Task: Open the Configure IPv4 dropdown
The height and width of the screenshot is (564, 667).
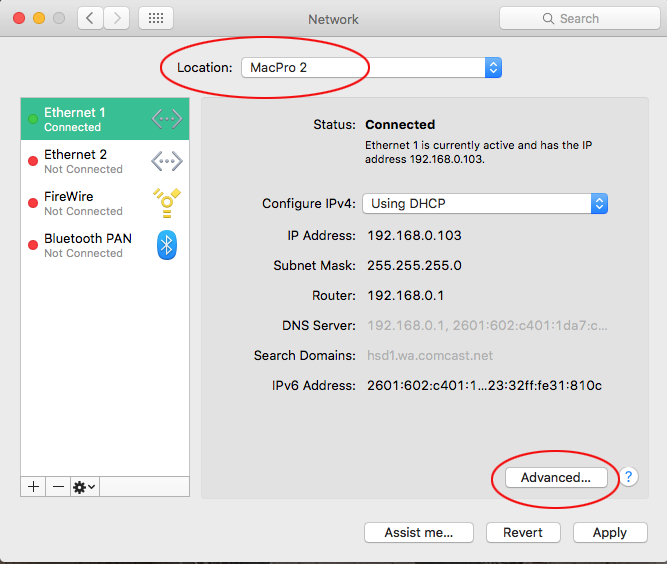Action: 485,204
